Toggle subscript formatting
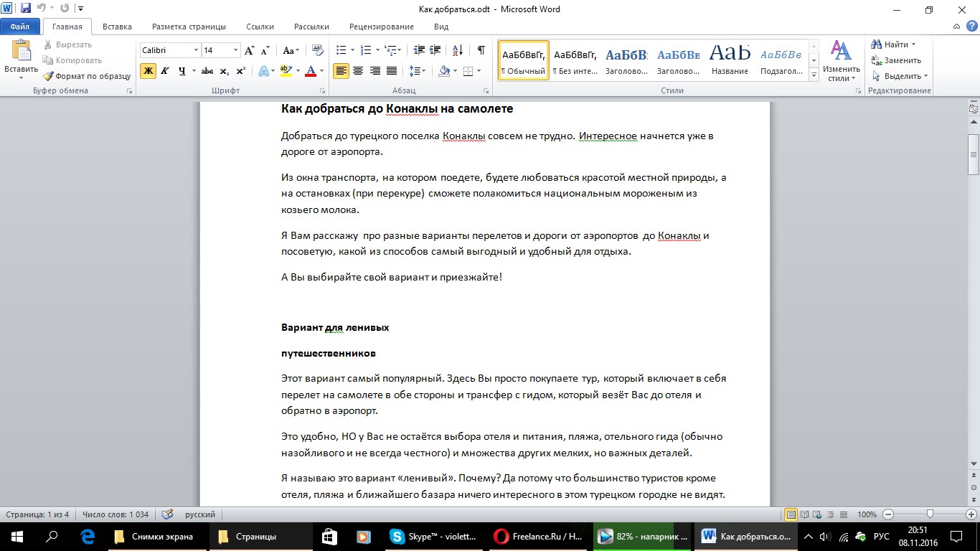This screenshot has width=980, height=551. tap(225, 71)
